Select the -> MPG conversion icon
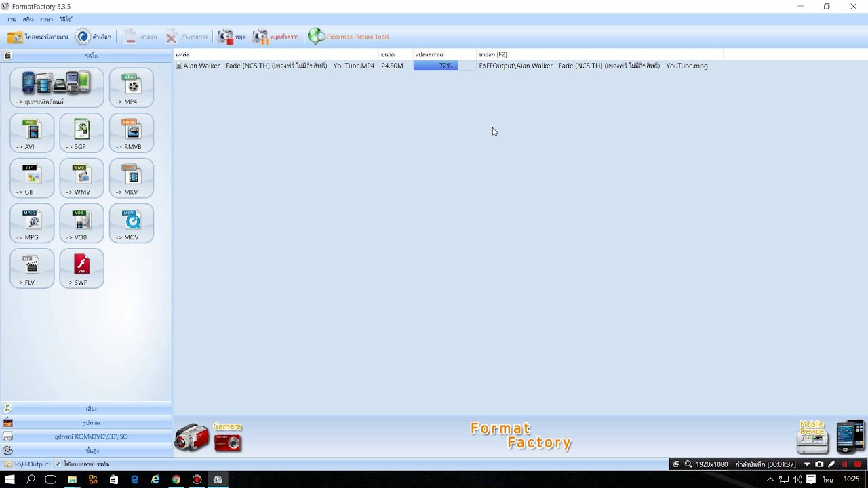This screenshot has height=488, width=868. pyautogui.click(x=32, y=223)
